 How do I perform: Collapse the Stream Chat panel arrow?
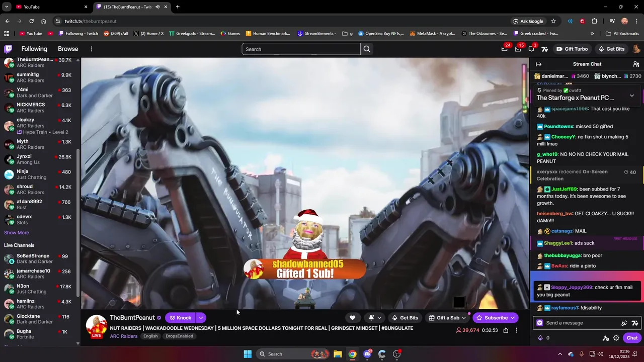coord(538,64)
